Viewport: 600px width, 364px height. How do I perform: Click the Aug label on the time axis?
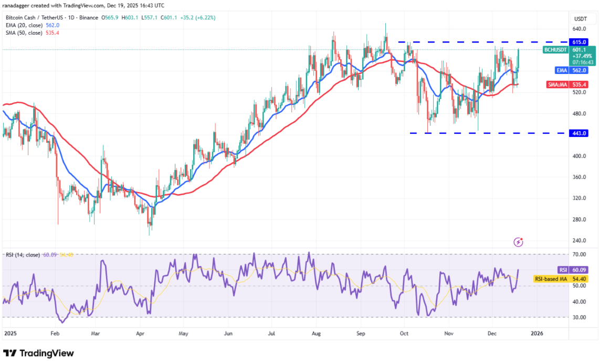coord(316,333)
